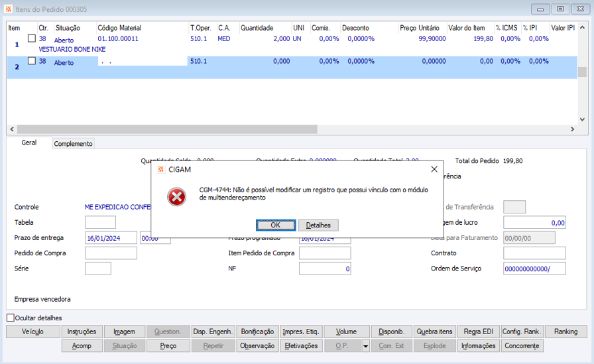Click VESTUARIO BONE NIKE description
This screenshot has height=364, width=594.
[x=72, y=49]
